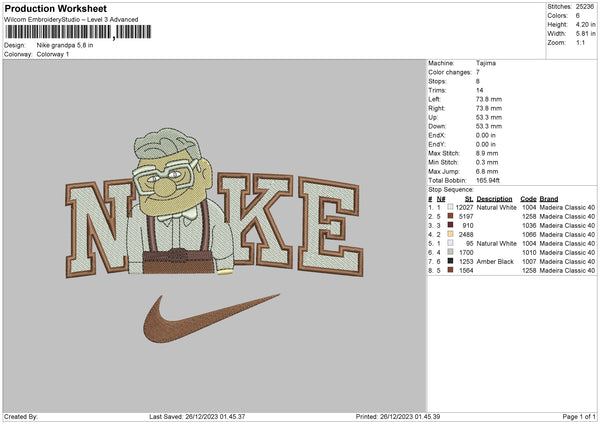Click the Width value 5.81 in
This screenshot has height=424, width=600.
pos(585,34)
